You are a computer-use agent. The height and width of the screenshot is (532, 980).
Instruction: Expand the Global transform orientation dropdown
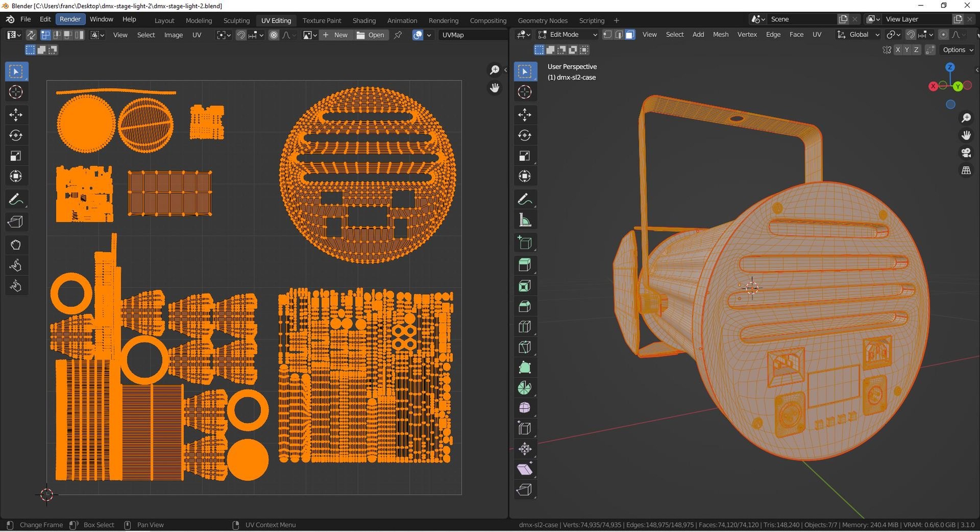(859, 35)
